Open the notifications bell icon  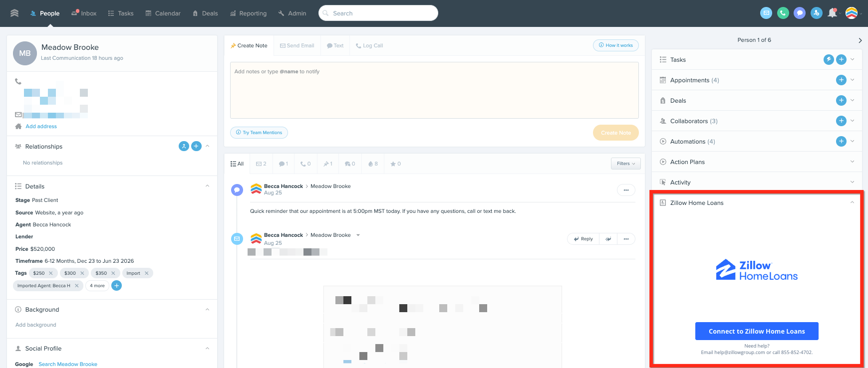[x=832, y=13]
